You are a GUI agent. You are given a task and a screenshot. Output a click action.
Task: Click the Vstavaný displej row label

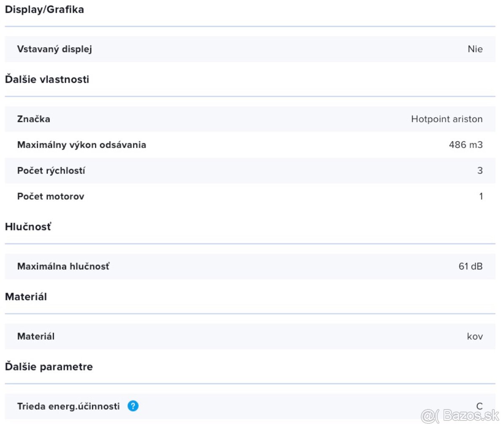54,49
